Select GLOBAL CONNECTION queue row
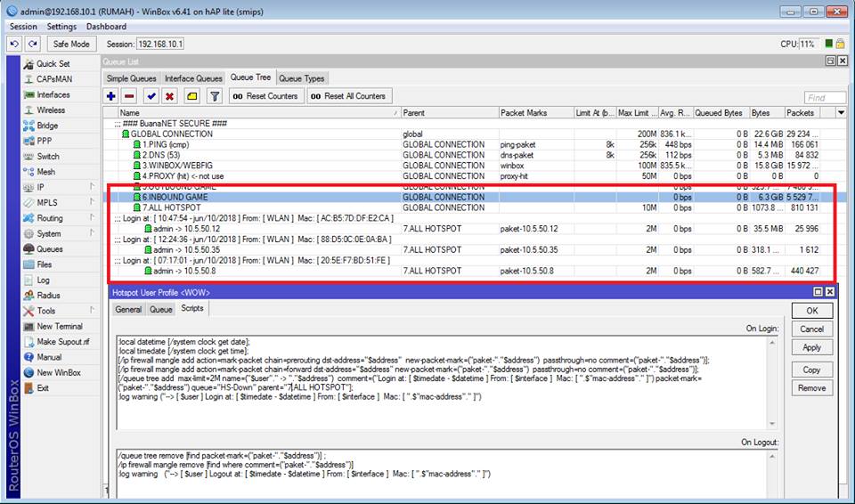 tap(469, 134)
